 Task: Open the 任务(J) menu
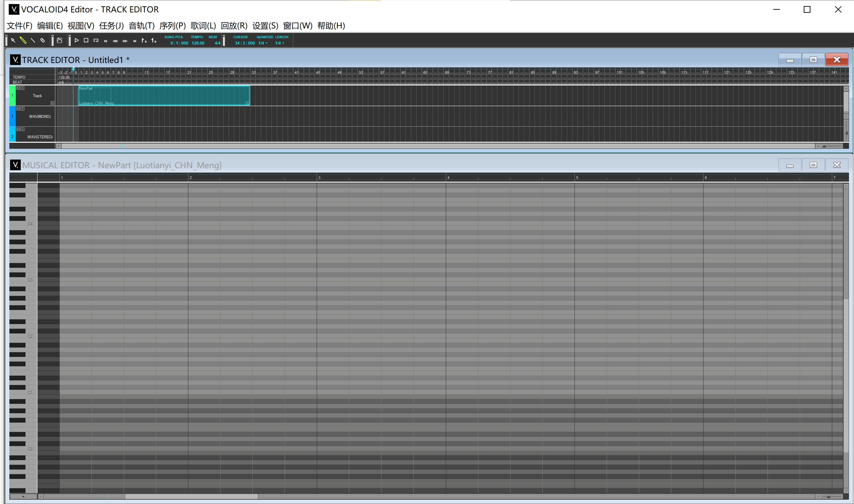pos(111,26)
